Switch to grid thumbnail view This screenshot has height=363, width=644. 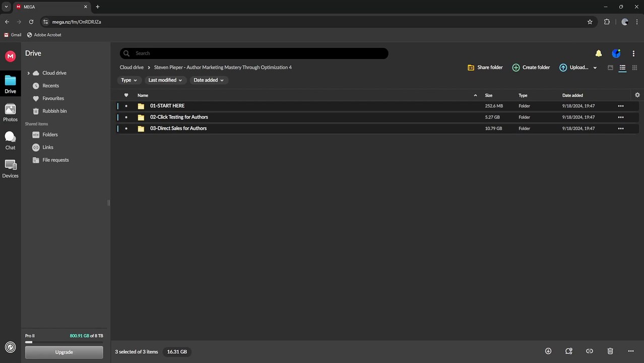634,68
